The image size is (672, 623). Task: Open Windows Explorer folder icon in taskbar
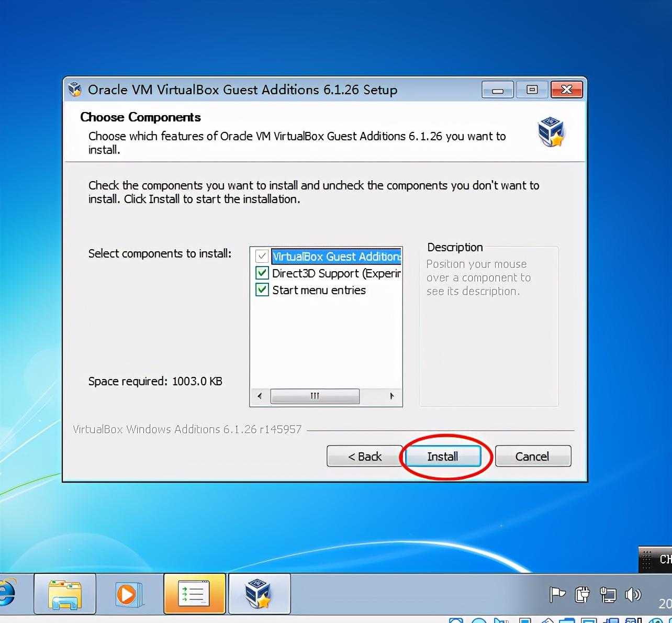click(65, 594)
